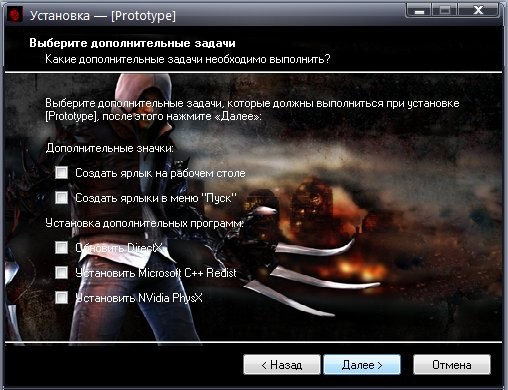Click the "Установка дополнительных программ:" label
Screen dimensions: 508x390
[x=144, y=223]
